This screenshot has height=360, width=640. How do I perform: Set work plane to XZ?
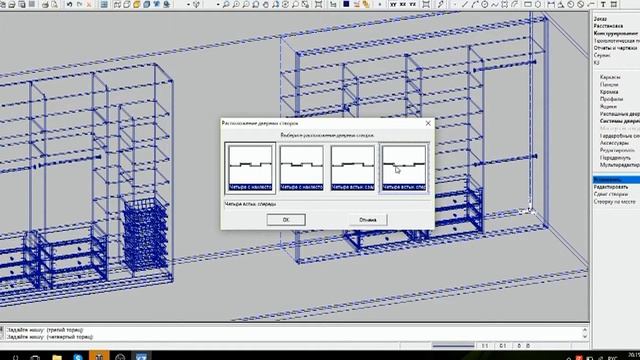click(403, 4)
